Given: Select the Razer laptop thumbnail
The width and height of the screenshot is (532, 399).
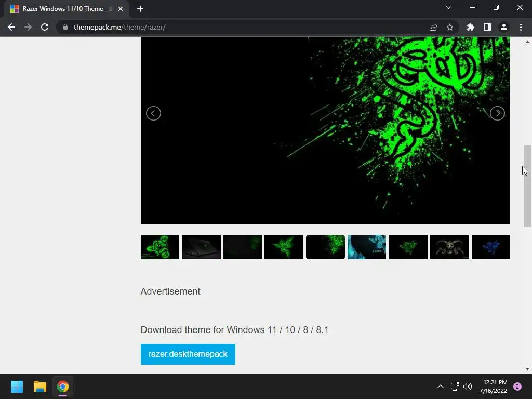Looking at the screenshot, I should pyautogui.click(x=201, y=247).
